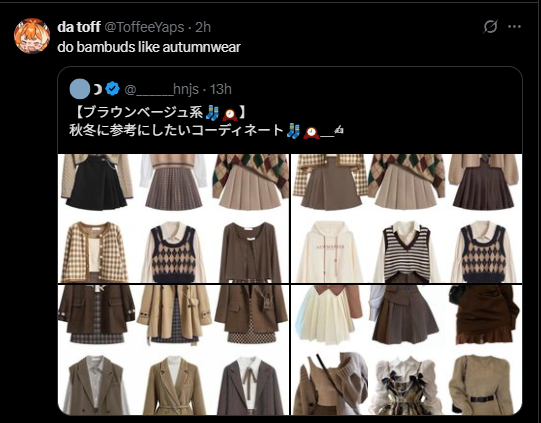
Task: Click quoted user's blue circle avatar
Action: [x=80, y=89]
